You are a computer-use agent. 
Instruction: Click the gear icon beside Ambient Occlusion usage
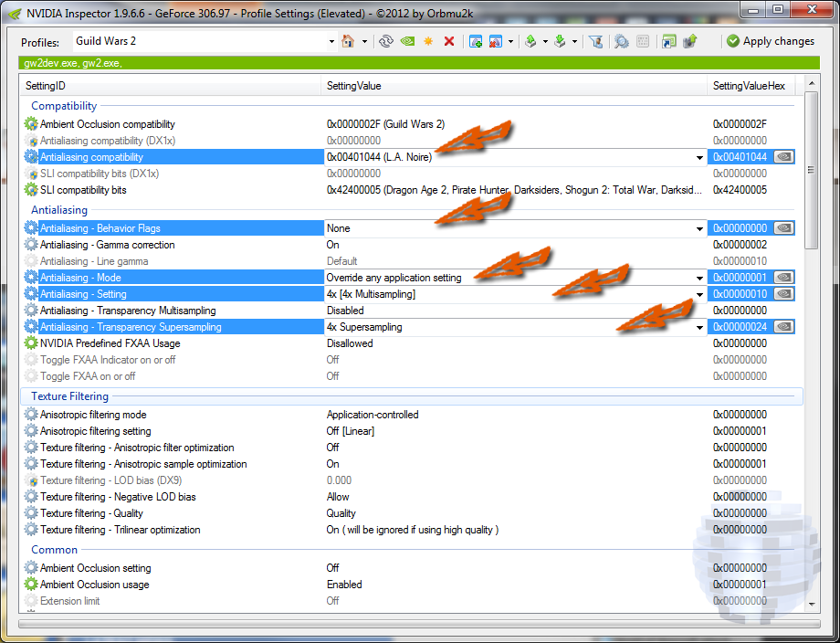point(31,584)
